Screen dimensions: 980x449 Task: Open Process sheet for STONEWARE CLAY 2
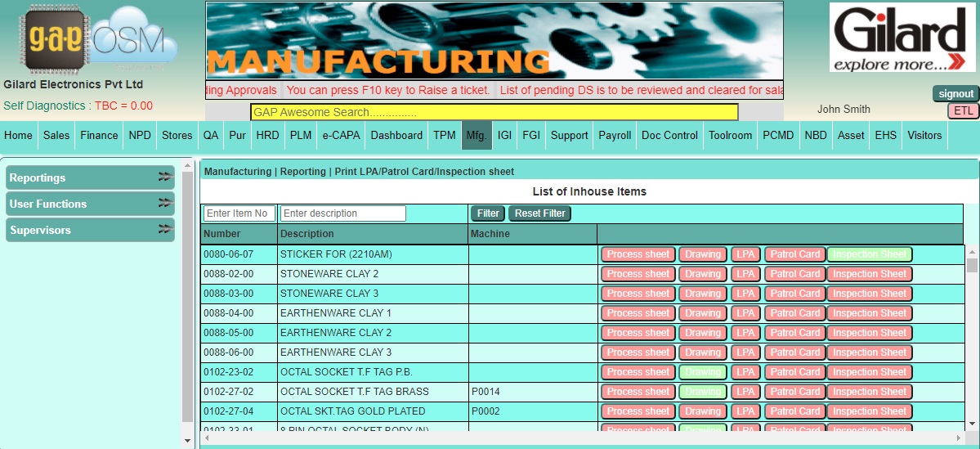(x=638, y=274)
